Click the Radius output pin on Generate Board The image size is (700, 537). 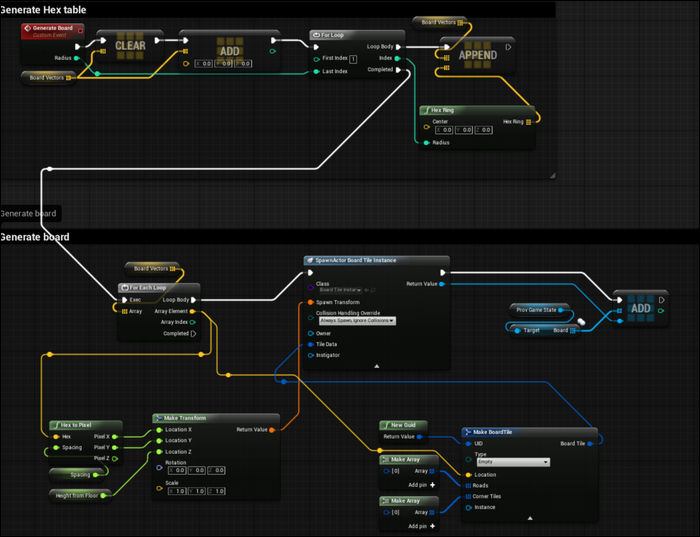(x=77, y=58)
